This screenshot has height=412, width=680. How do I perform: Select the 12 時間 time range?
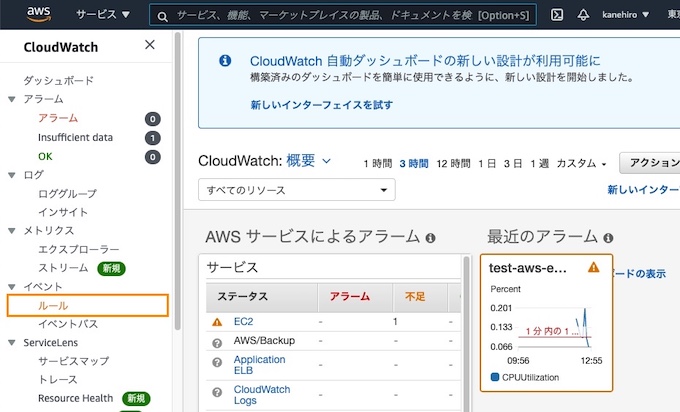[453, 163]
